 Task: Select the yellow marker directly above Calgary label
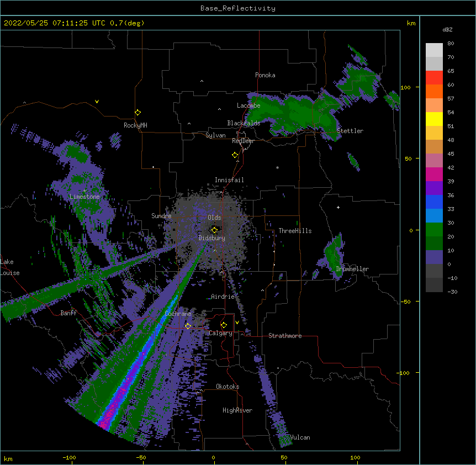(224, 325)
